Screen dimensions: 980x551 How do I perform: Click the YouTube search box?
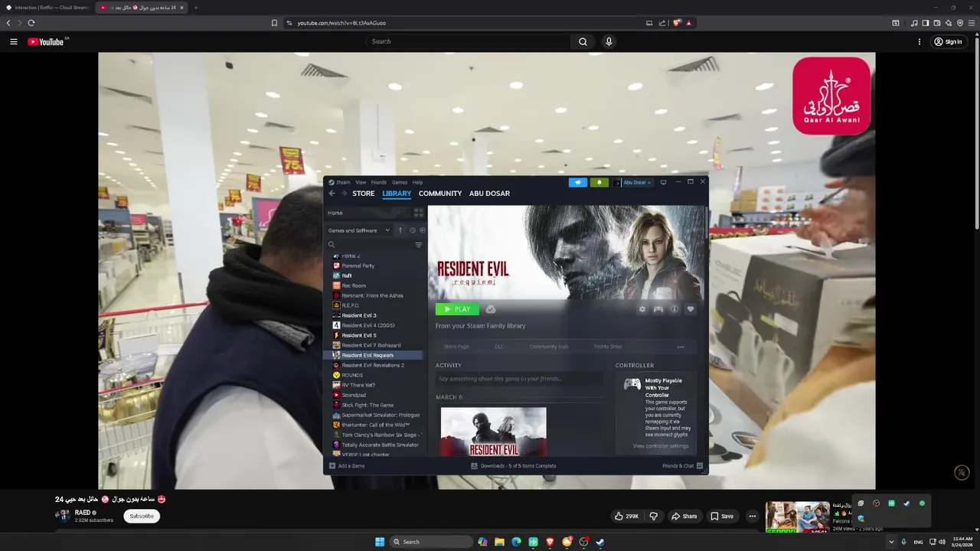pyautogui.click(x=469, y=42)
